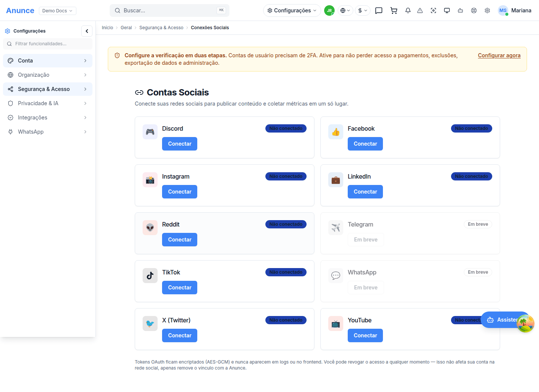Click the monitor display icon

[447, 10]
